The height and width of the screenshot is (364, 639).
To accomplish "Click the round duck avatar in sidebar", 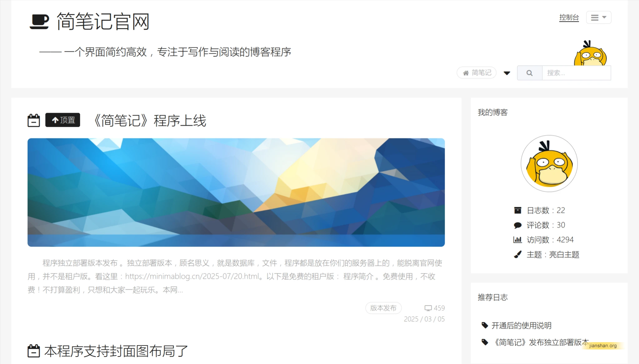I will [549, 164].
